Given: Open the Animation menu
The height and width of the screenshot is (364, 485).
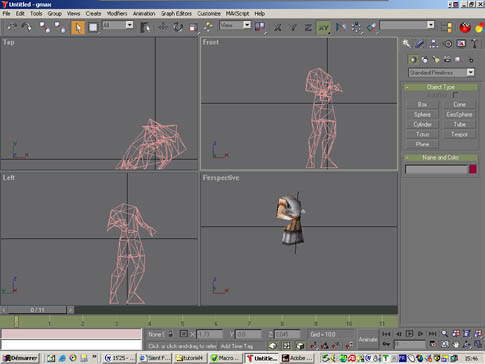Looking at the screenshot, I should [x=144, y=14].
